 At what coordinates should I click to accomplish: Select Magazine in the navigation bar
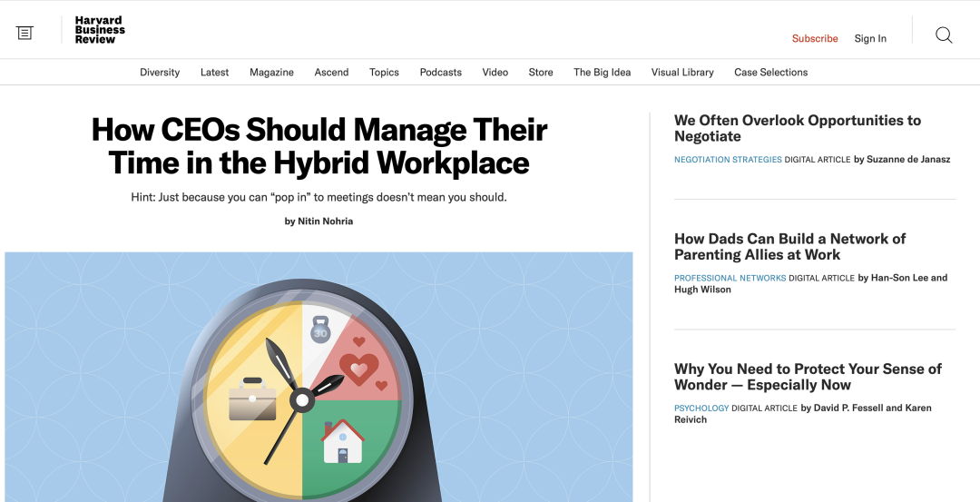click(x=271, y=72)
